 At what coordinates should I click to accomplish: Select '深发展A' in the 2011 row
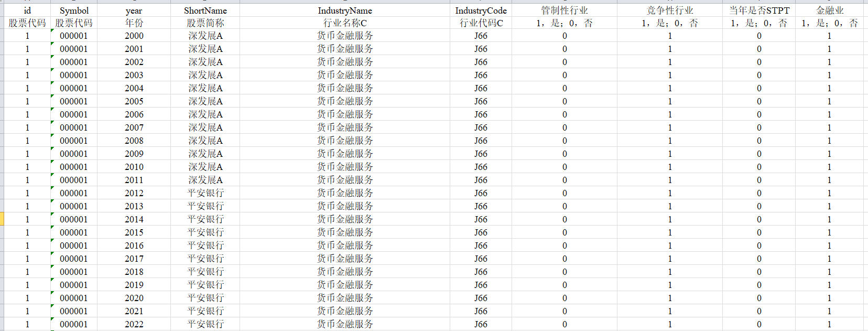(205, 180)
